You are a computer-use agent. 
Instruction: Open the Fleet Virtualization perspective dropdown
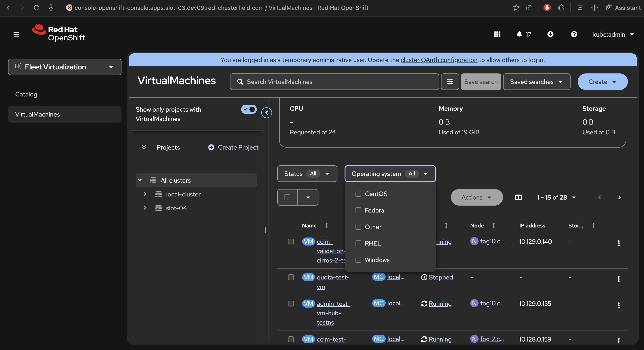(x=65, y=67)
